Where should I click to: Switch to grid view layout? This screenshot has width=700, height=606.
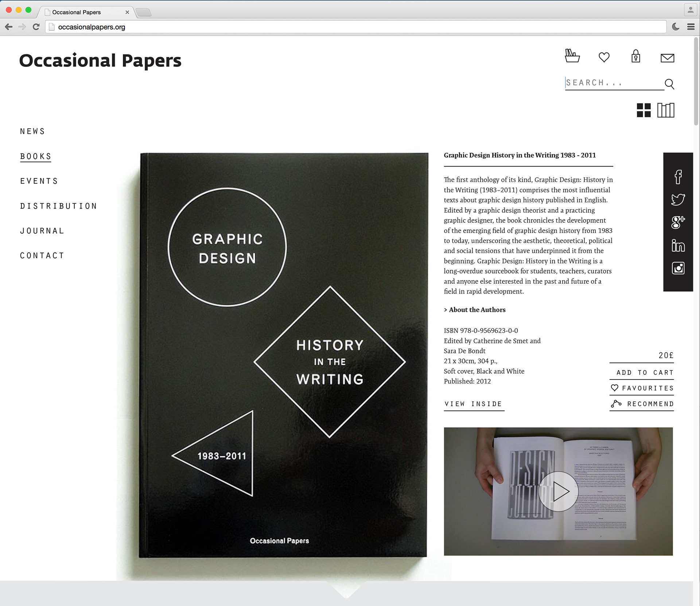643,110
